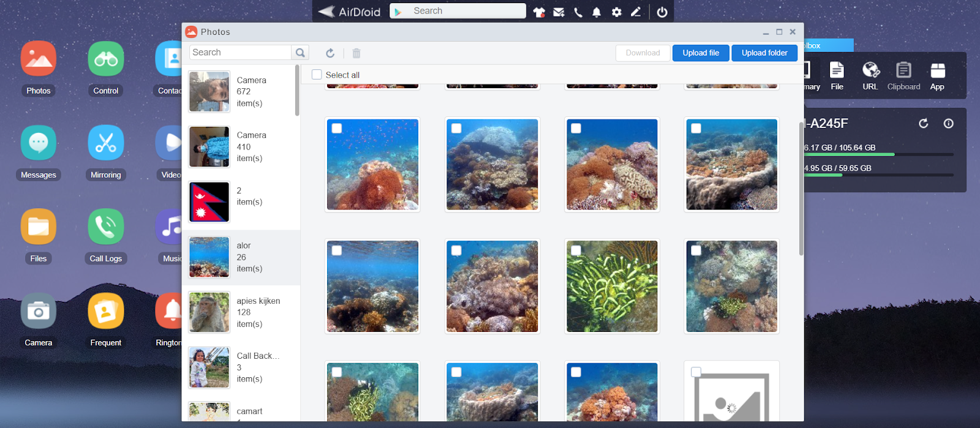Select the Camera 672 items album
980x428 pixels.
(x=239, y=92)
